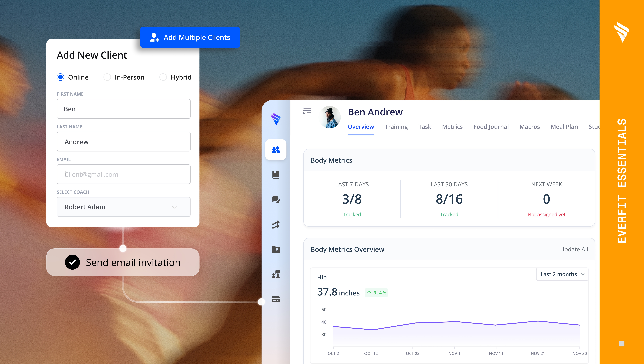
Task: Click the Add Multiple Clients button
Action: click(x=190, y=37)
